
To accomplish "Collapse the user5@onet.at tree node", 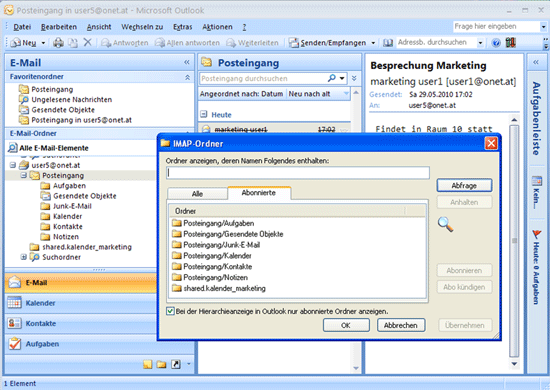I will pyautogui.click(x=13, y=165).
